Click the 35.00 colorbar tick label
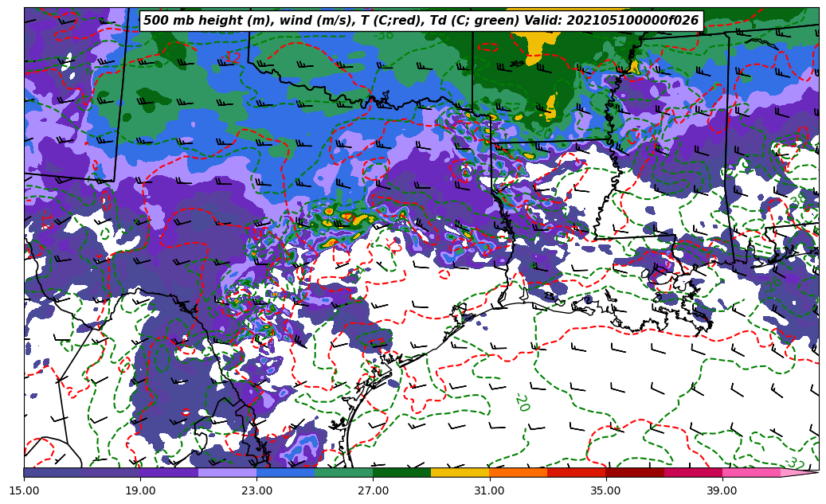 point(605,491)
